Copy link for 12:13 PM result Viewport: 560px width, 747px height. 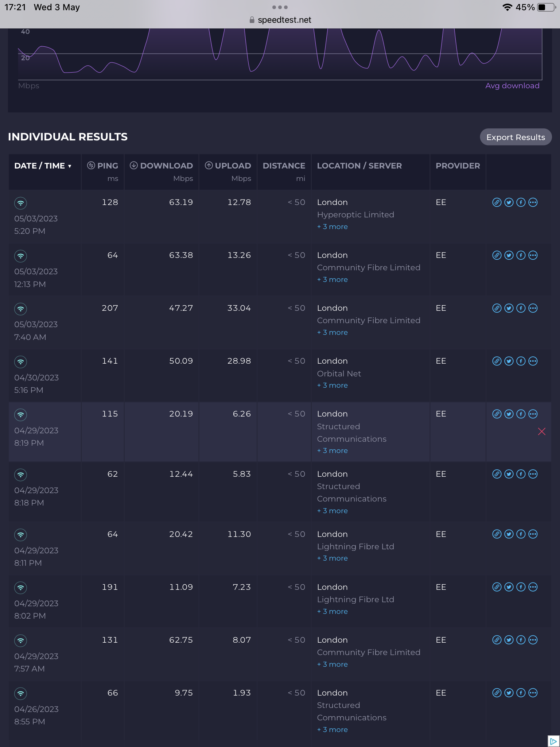coord(497,255)
